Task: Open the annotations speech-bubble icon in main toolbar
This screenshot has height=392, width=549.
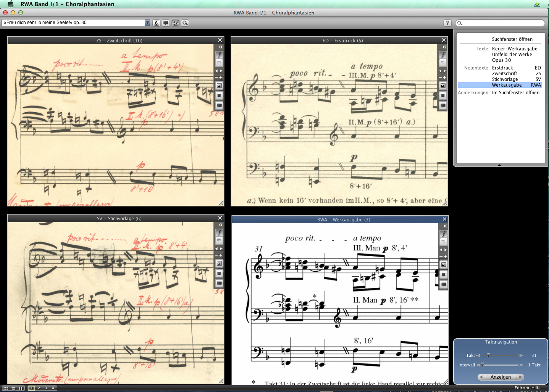Action: tap(166, 23)
